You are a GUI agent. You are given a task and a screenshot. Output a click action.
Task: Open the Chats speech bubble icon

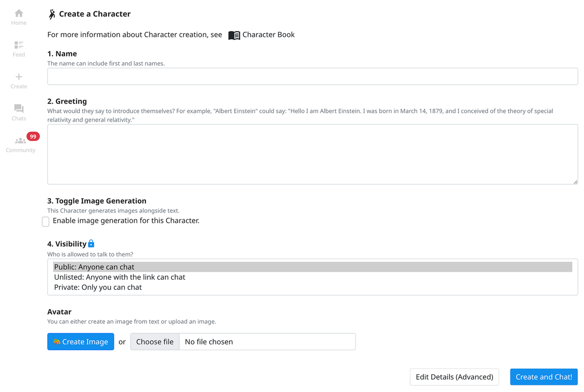click(19, 108)
